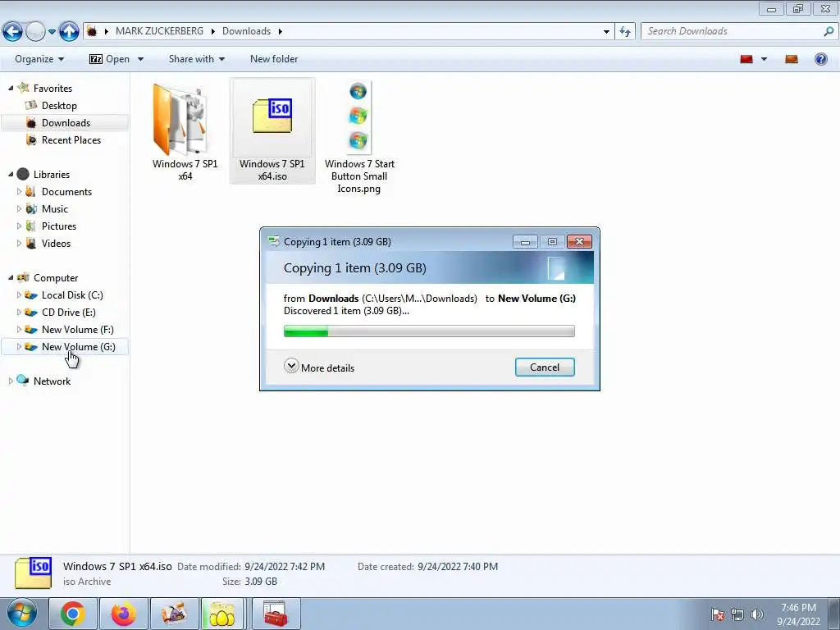Open the recent pages dropdown arrow
The image size is (840, 630).
[52, 32]
